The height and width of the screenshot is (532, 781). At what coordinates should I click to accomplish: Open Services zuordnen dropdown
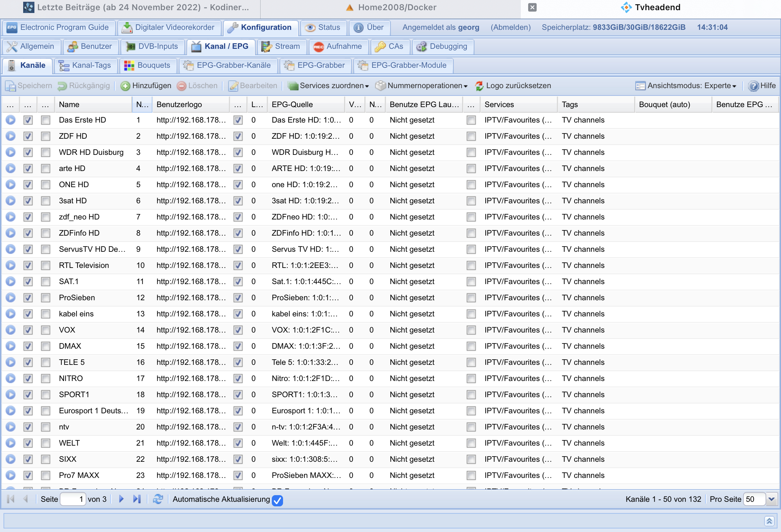pos(329,86)
